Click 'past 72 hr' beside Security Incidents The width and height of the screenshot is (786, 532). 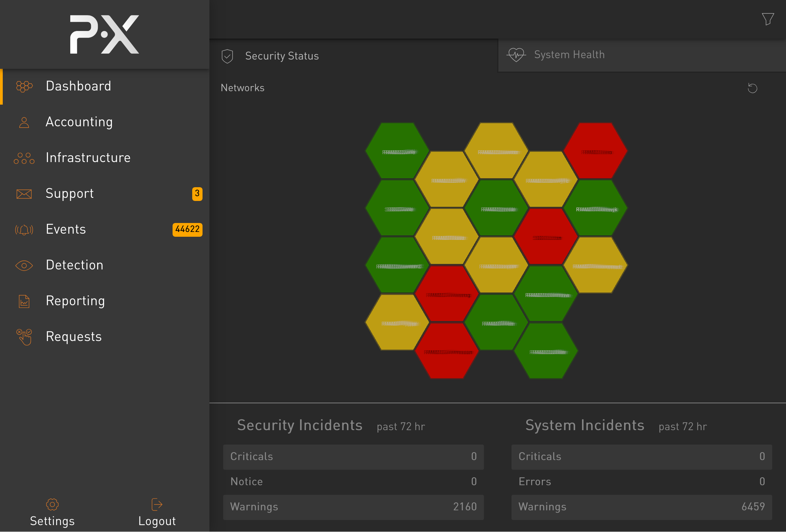pyautogui.click(x=401, y=427)
